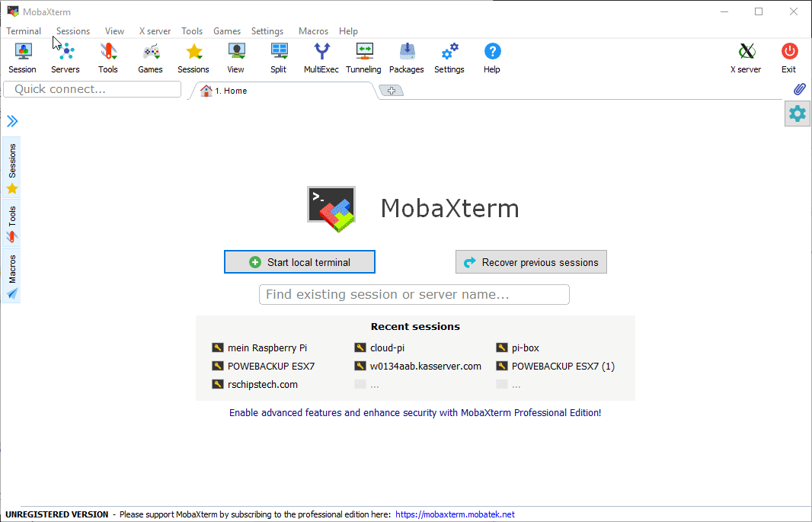The width and height of the screenshot is (812, 522).
Task: Open the Sessions vertical sidebar tab
Action: (x=12, y=168)
